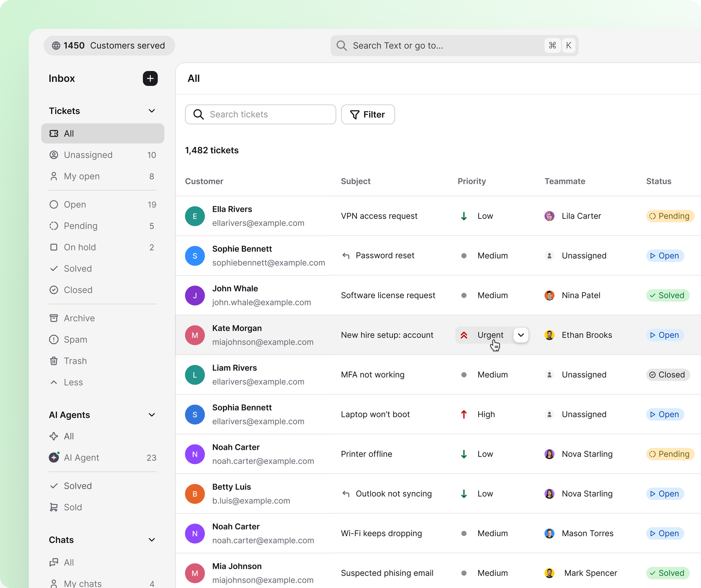The image size is (701, 588).
Task: Click Betty Luis's orange B avatar
Action: pos(195,494)
